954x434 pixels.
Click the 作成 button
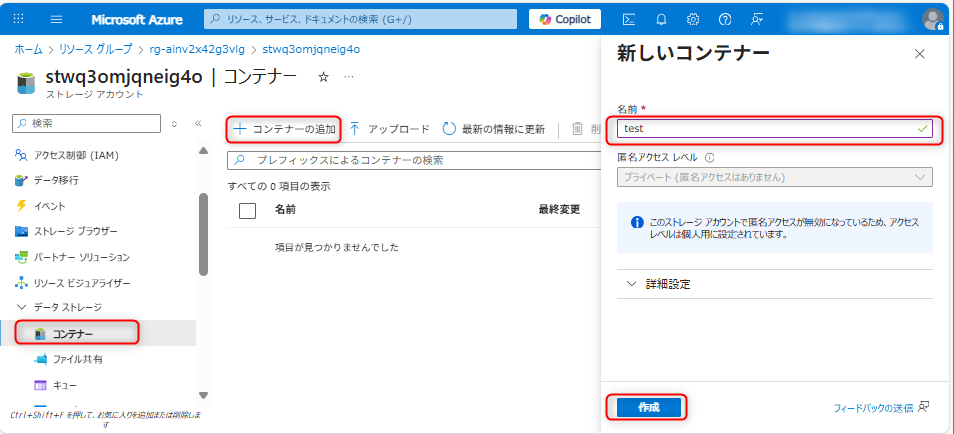(648, 407)
